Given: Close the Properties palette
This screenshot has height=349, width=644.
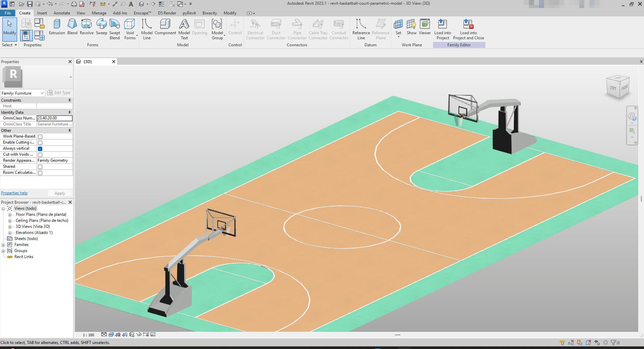Looking at the screenshot, I should pos(70,61).
